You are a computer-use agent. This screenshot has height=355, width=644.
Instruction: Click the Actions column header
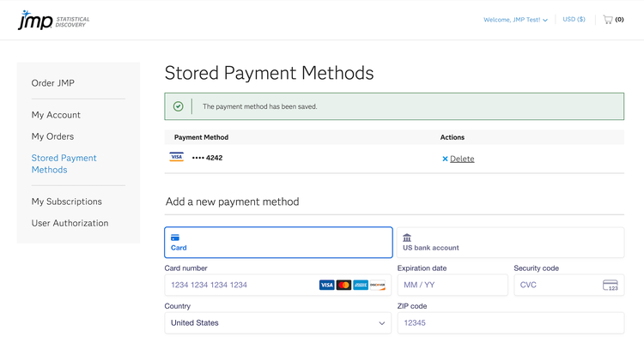(453, 137)
